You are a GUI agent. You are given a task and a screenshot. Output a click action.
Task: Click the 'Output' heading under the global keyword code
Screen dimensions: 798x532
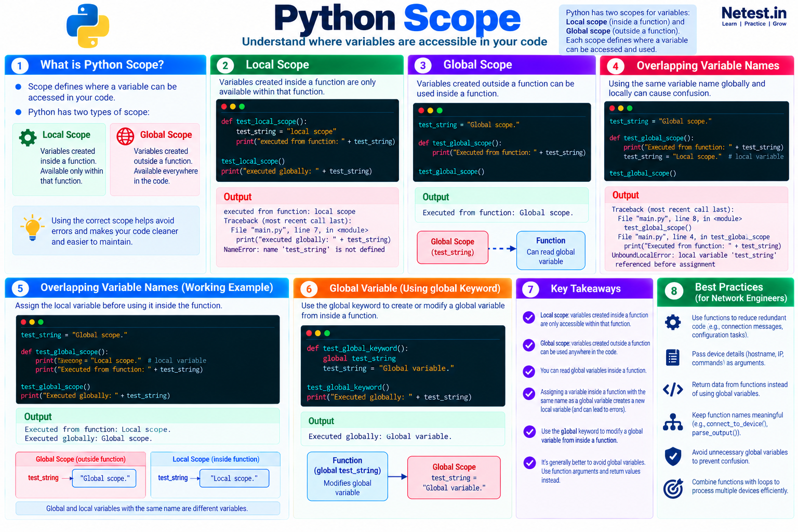pos(321,421)
